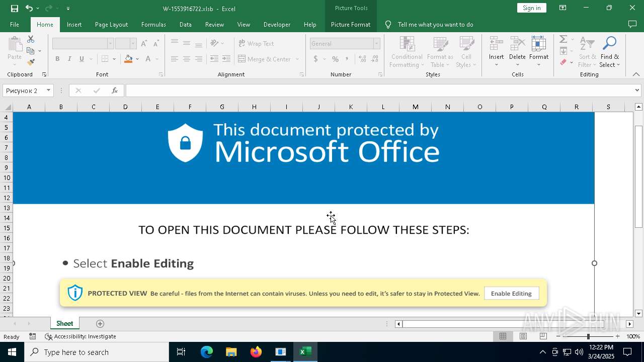Click into the formula bar

point(380,90)
